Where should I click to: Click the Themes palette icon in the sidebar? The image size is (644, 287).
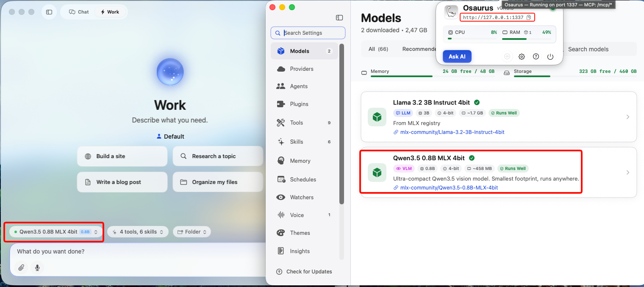coord(281,233)
